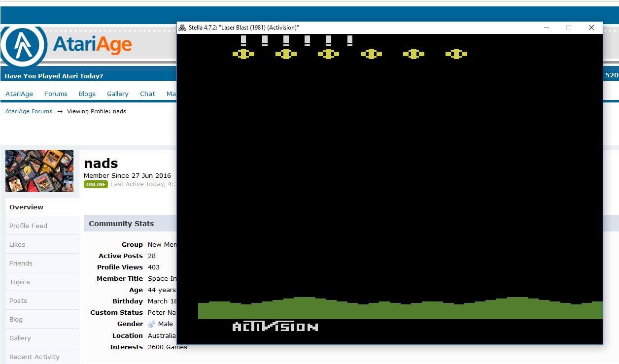
Task: Select the Gallery tab in profile sidebar
Action: pos(42,338)
